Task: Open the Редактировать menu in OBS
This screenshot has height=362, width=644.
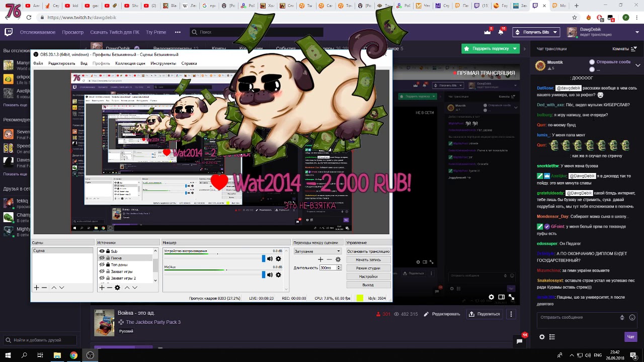Action: point(61,63)
